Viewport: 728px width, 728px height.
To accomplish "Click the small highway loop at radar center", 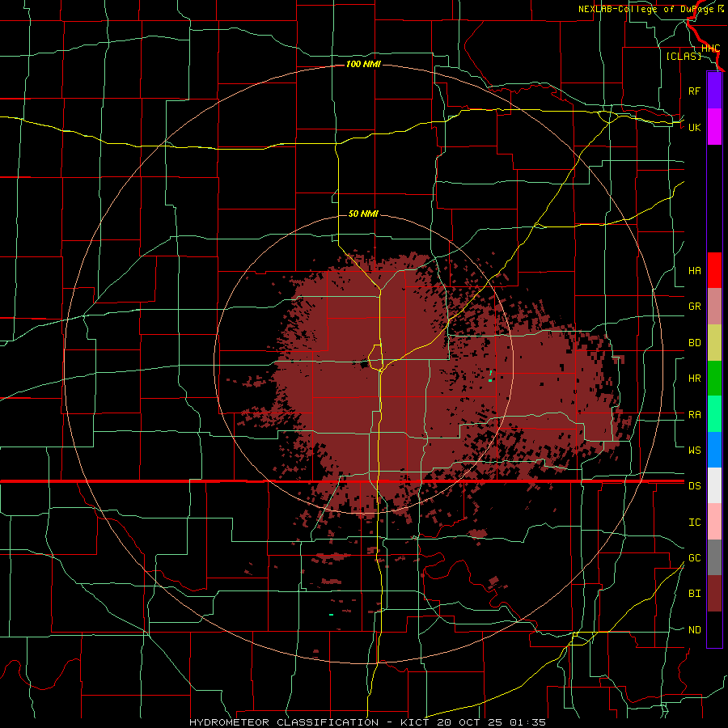I will click(x=375, y=358).
